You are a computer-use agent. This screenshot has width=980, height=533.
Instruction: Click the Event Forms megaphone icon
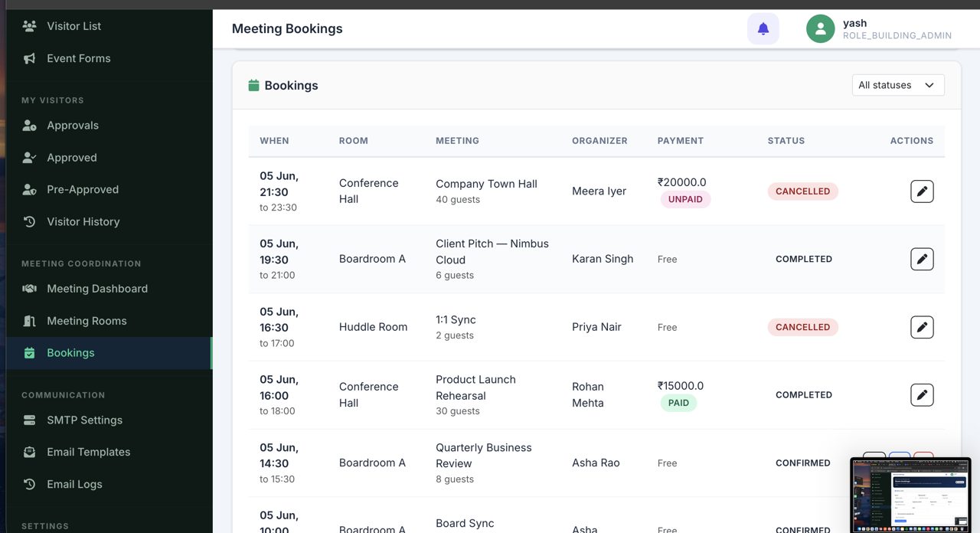click(29, 58)
